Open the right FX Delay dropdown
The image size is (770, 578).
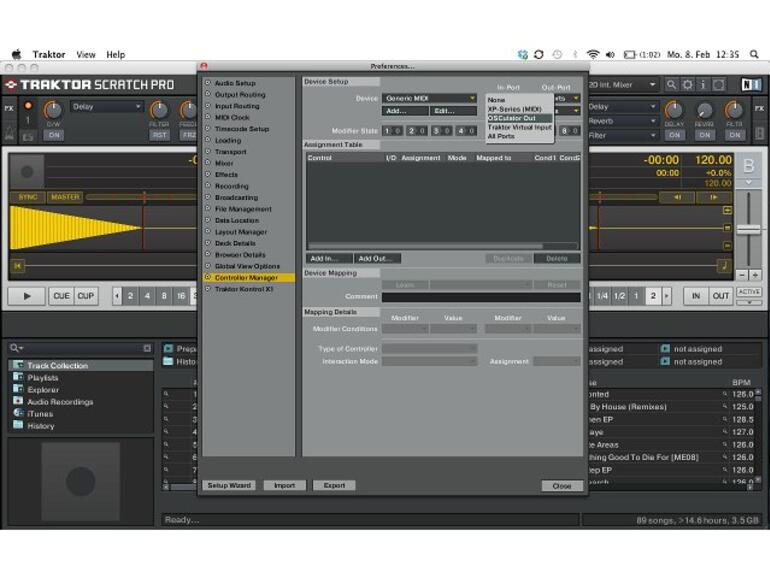622,107
